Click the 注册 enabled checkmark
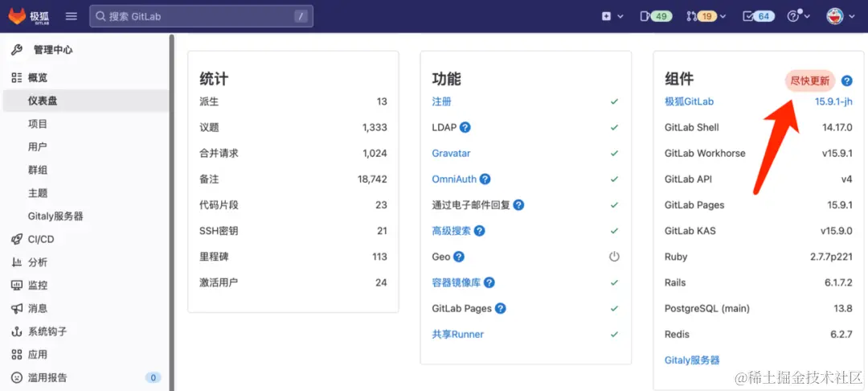The height and width of the screenshot is (391, 868). tap(614, 102)
